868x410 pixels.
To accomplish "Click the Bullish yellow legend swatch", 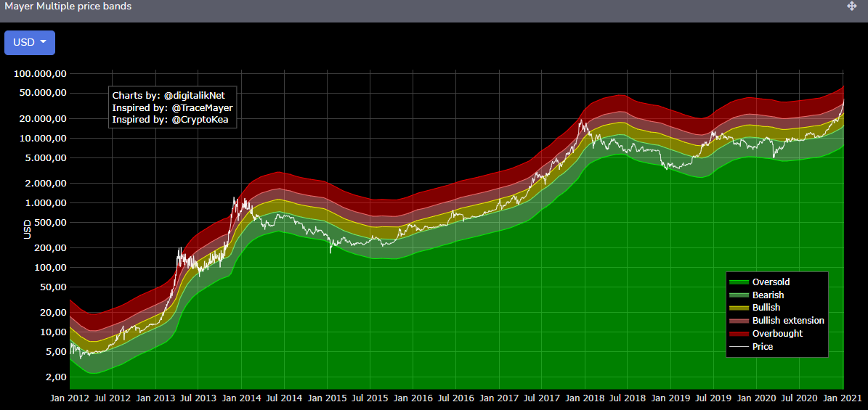I will 739,308.
